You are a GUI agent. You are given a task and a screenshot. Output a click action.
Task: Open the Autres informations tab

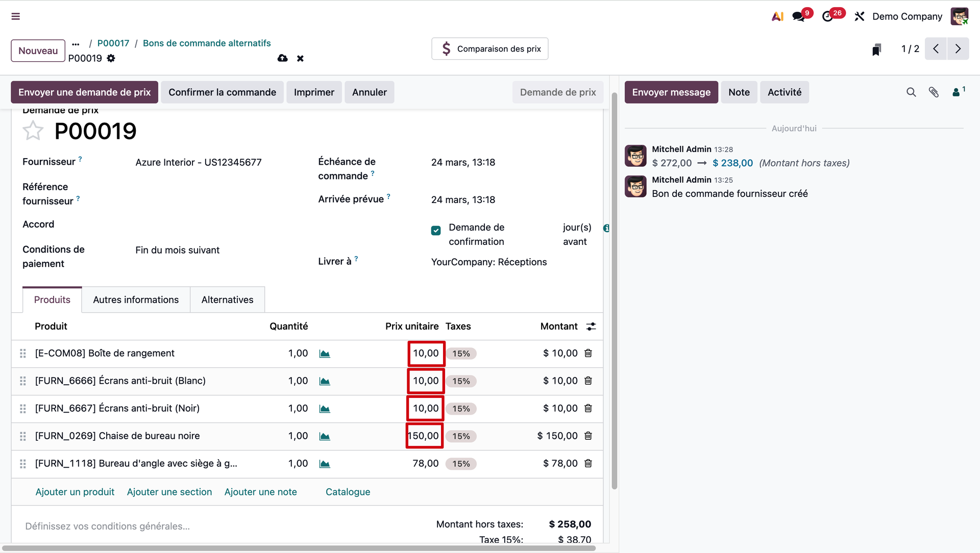136,300
